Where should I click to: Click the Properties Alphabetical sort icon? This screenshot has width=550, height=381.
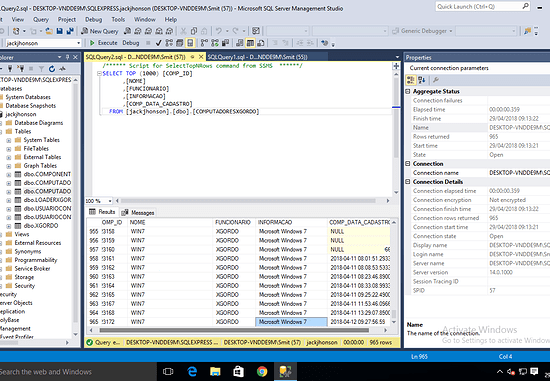[x=422, y=80]
